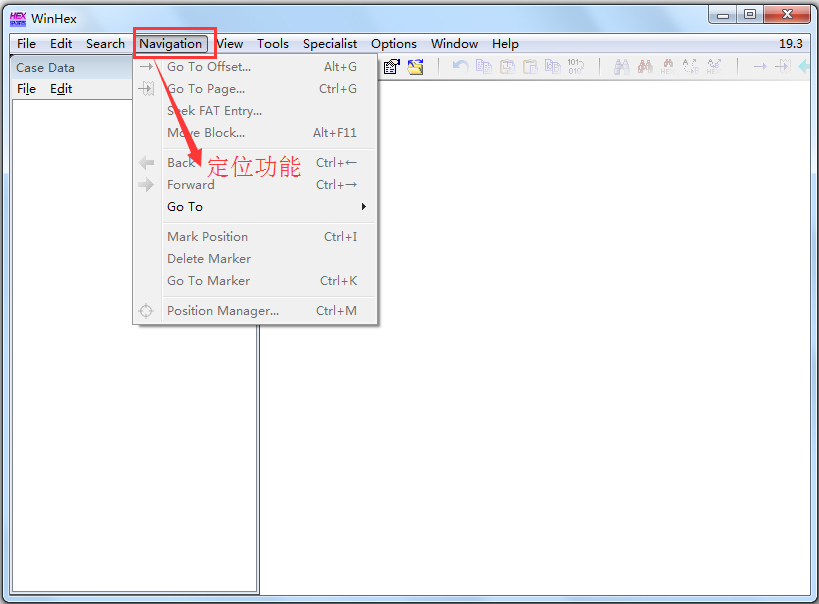This screenshot has width=819, height=604.
Task: Open the Case Data panel File menu
Action: (x=26, y=89)
